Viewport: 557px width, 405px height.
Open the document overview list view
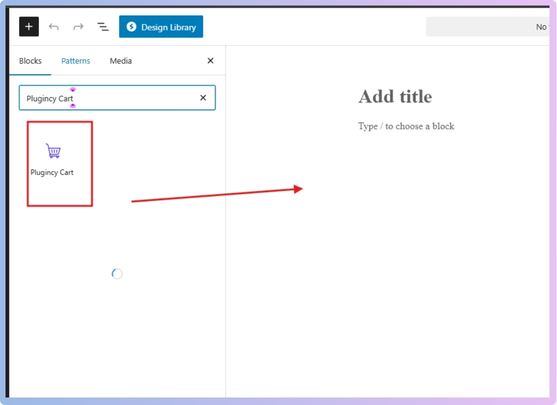tap(103, 27)
